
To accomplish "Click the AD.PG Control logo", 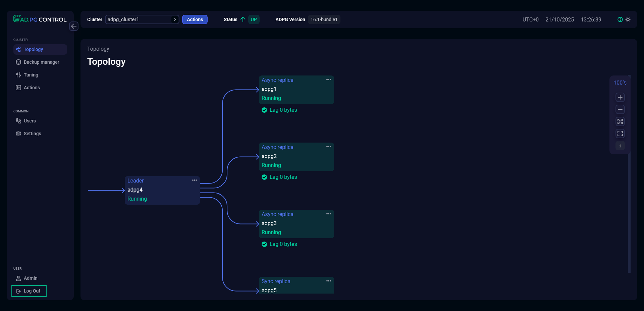I will pos(40,19).
